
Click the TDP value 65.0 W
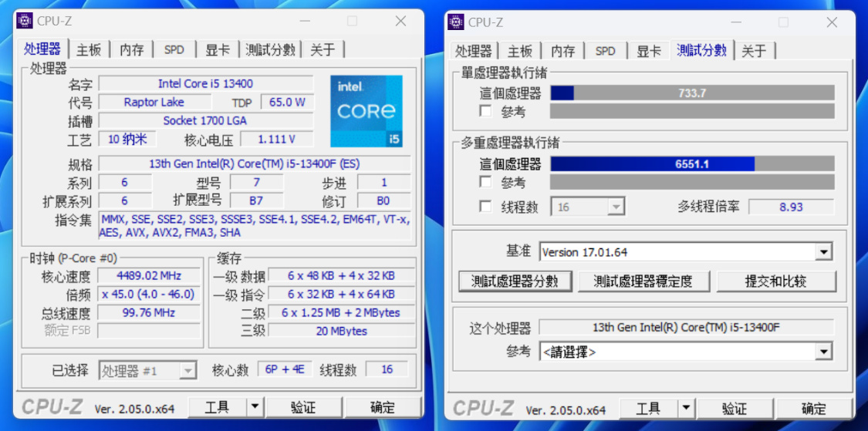287,102
